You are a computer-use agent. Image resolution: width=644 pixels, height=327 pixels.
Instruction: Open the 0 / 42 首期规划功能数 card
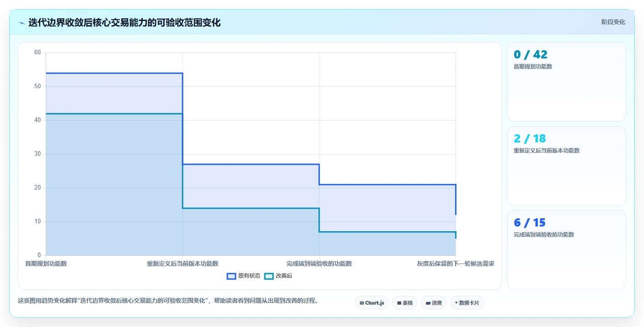coord(567,82)
